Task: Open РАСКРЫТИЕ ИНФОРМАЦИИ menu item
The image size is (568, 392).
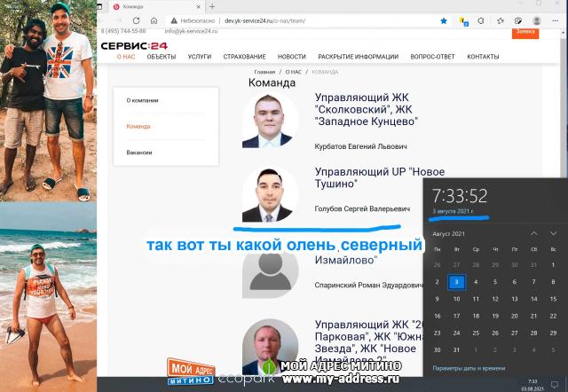Action: click(x=358, y=57)
